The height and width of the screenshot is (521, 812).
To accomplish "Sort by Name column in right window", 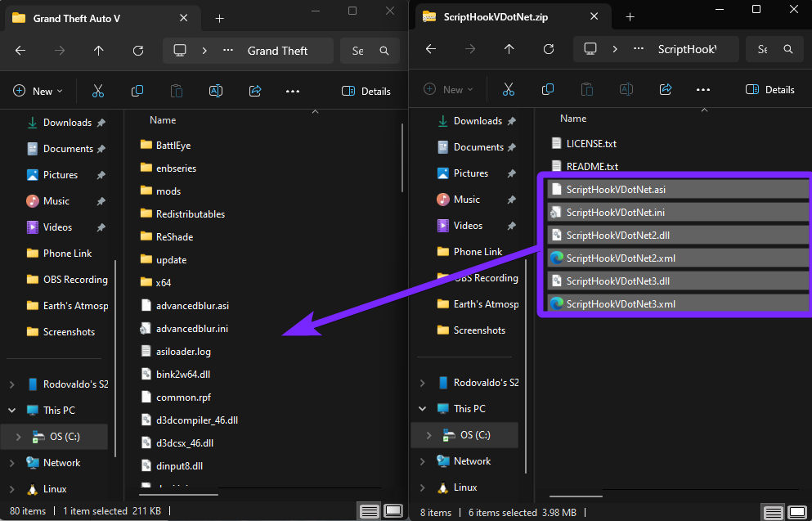I will click(573, 119).
